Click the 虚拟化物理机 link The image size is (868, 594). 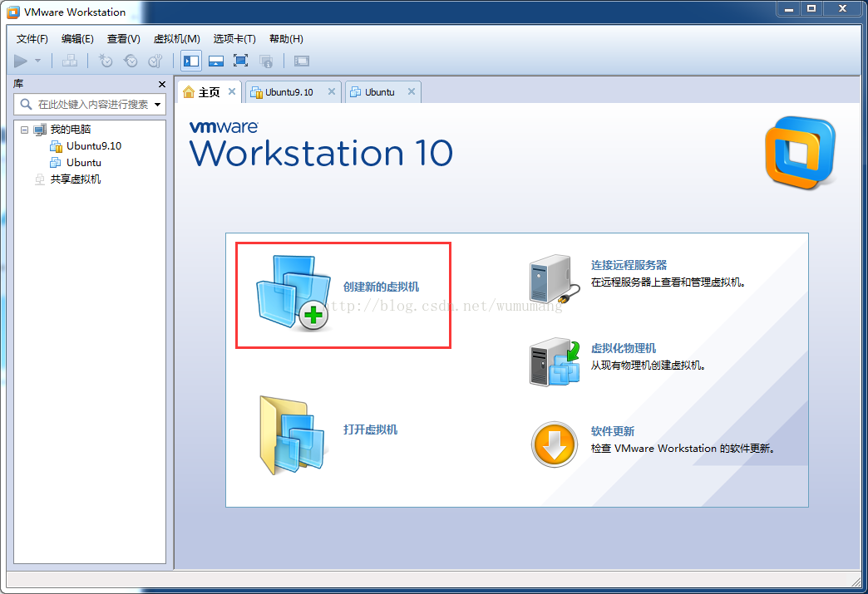[624, 348]
